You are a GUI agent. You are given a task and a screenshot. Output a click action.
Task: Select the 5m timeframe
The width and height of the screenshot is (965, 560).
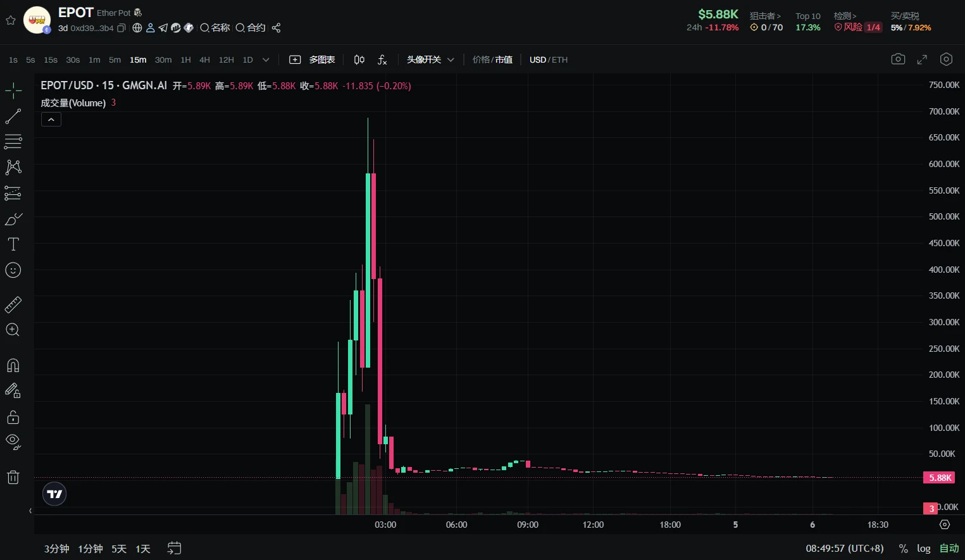(x=115, y=60)
